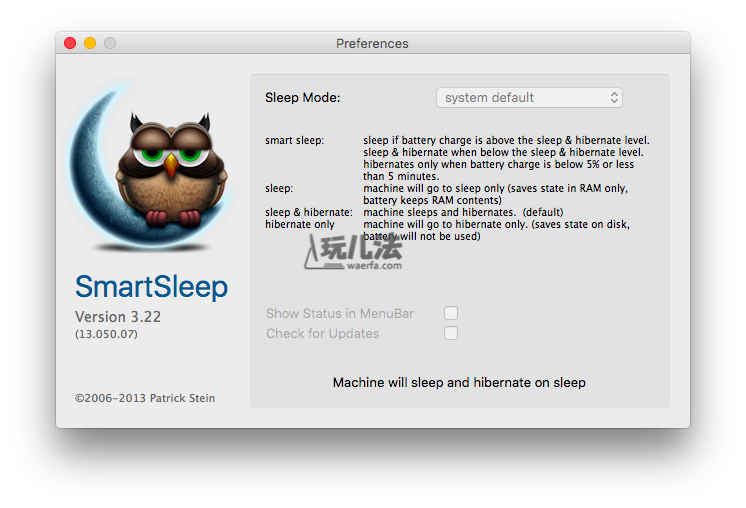Viewport: 746px width, 508px height.
Task: Click the build number (13.050.07)
Action: coord(106,334)
